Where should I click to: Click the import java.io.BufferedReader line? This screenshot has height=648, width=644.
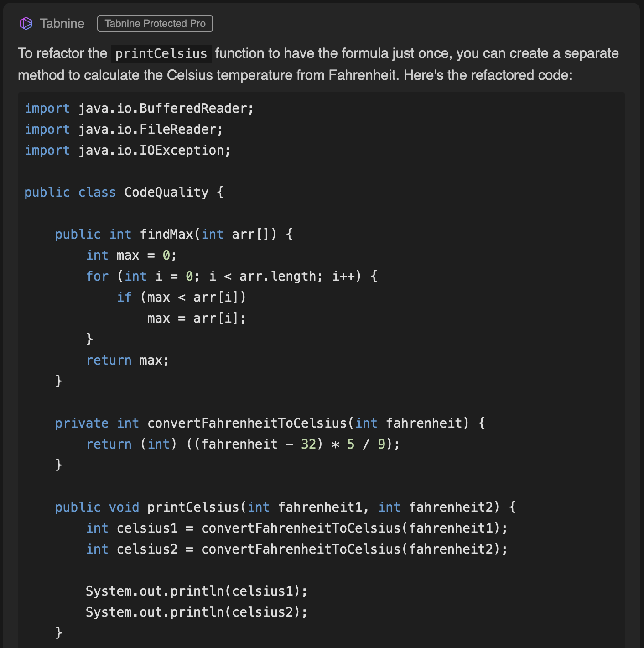tap(139, 108)
